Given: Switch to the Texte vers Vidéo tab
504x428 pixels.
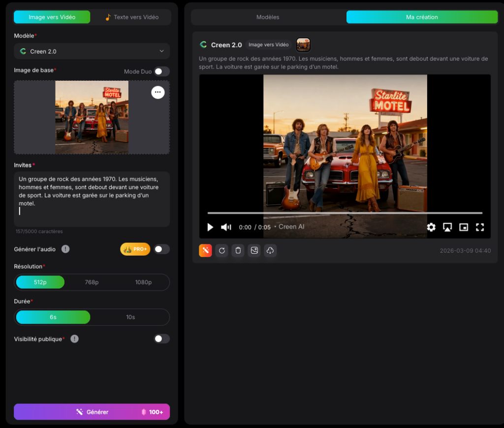Looking at the screenshot, I should click(x=131, y=17).
